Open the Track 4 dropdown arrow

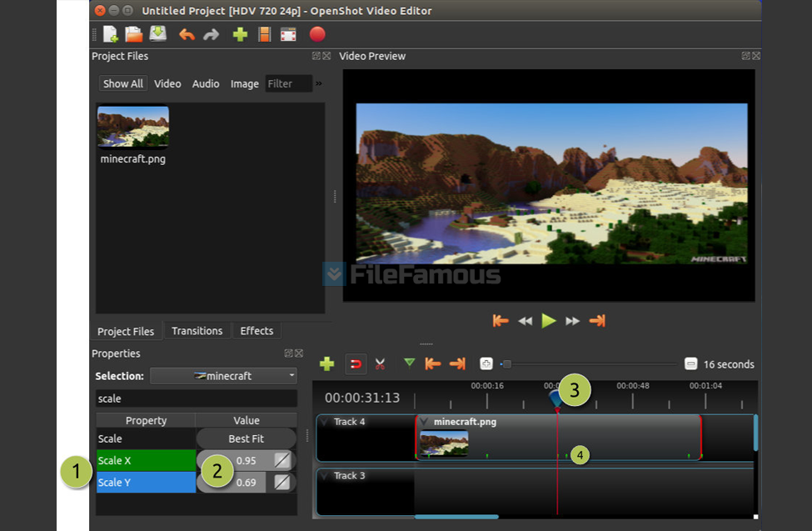point(324,422)
